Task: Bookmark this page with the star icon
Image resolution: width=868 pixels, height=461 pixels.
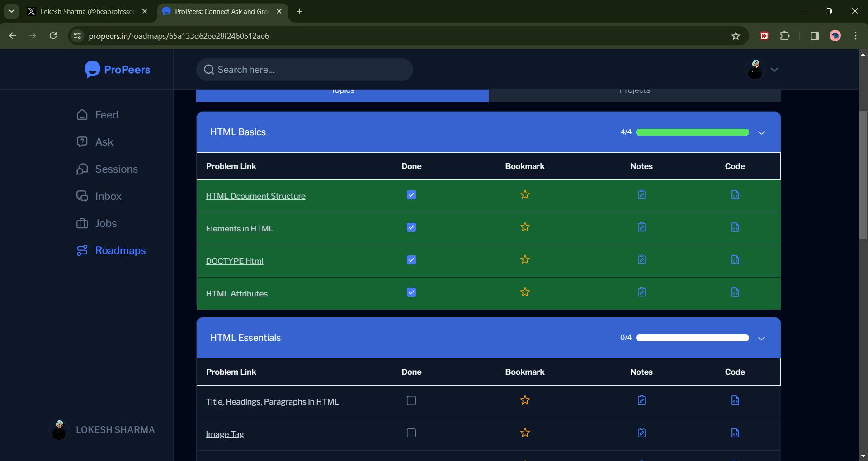Action: tap(736, 36)
